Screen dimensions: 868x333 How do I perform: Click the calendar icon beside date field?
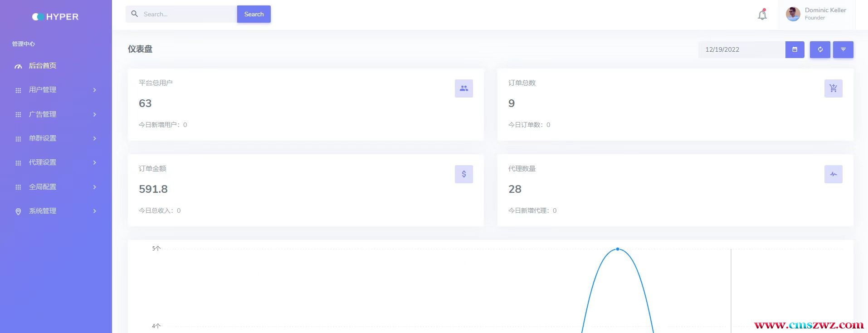pyautogui.click(x=795, y=49)
